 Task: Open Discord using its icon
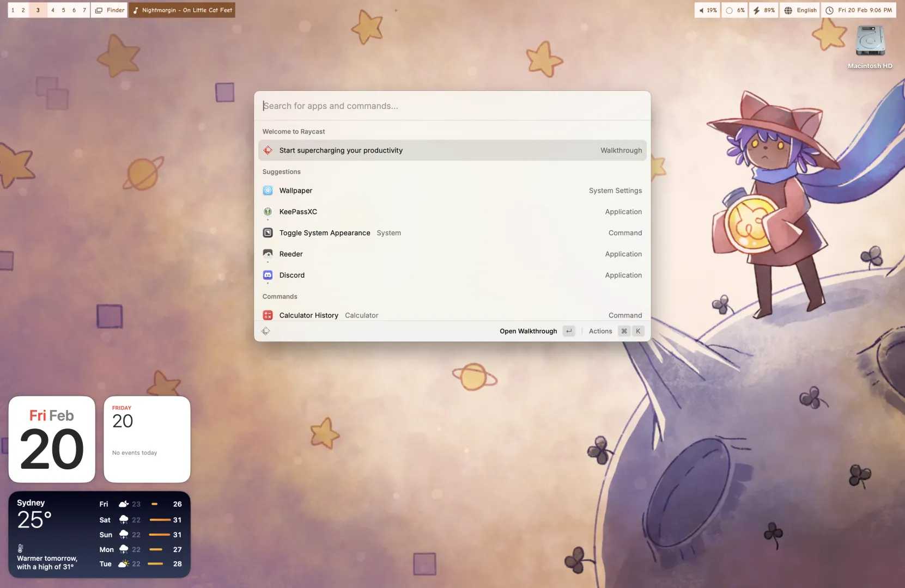point(268,275)
